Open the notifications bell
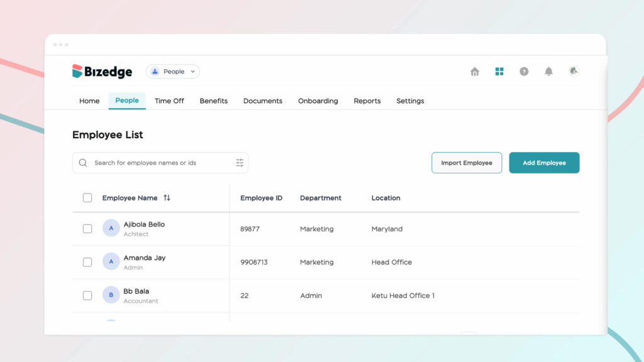This screenshot has width=644, height=362. [x=548, y=72]
